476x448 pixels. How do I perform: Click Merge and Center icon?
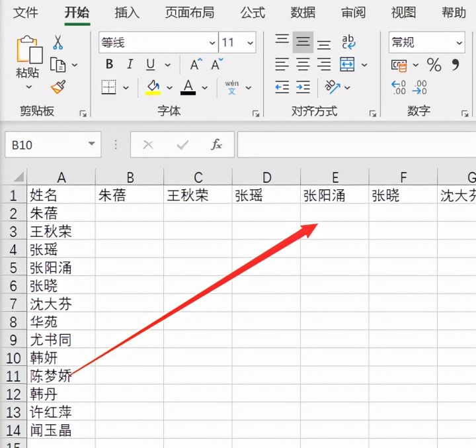pos(347,64)
